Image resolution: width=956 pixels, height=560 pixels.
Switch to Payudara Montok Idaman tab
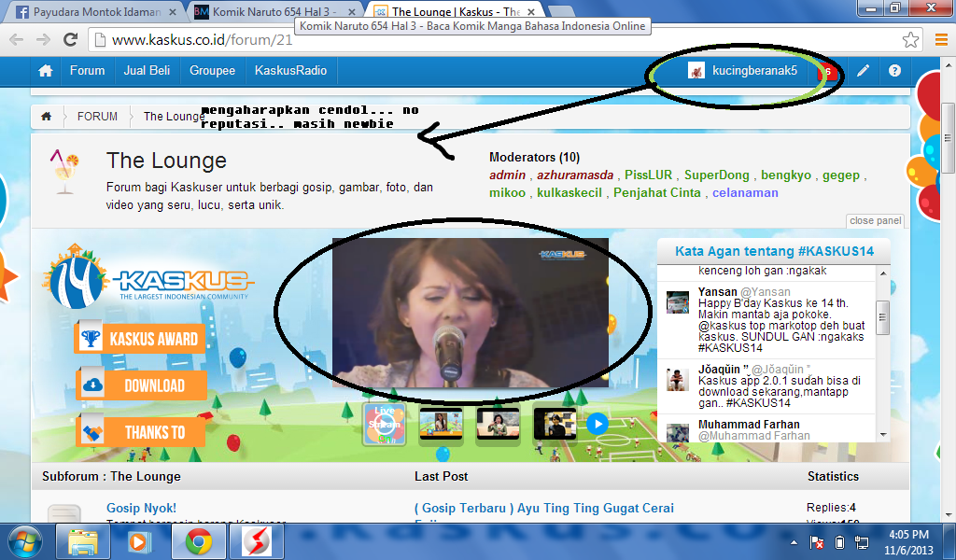pos(96,12)
